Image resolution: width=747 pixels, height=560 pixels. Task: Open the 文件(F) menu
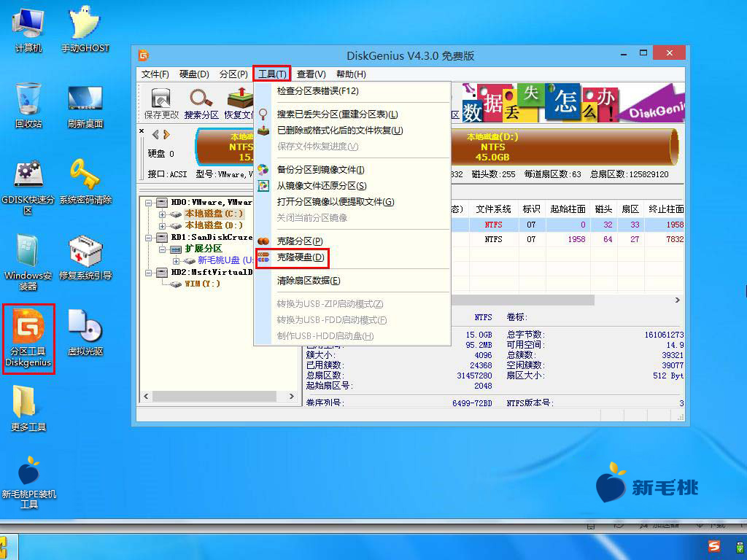(x=155, y=74)
